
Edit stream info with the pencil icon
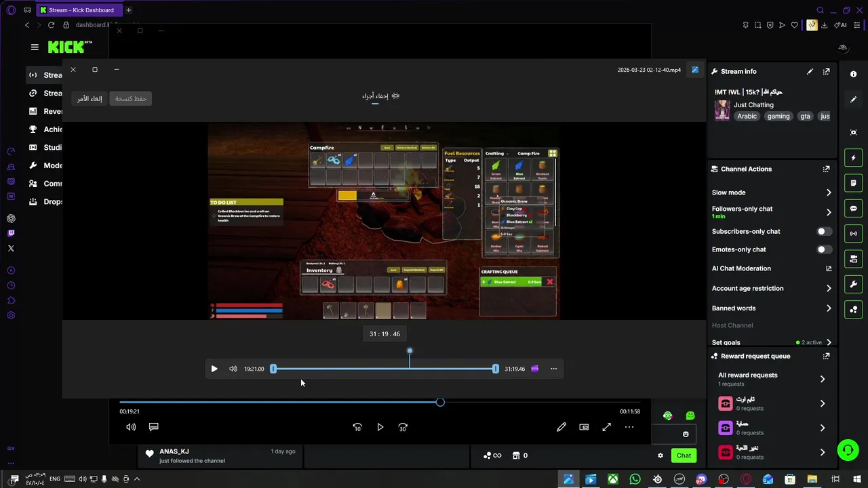(810, 71)
